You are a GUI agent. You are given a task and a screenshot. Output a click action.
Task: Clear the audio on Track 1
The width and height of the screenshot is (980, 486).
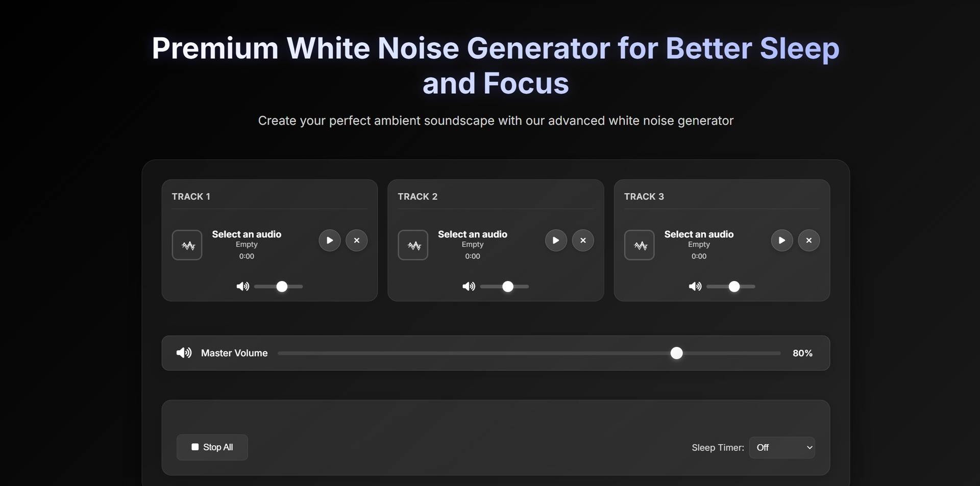point(356,240)
